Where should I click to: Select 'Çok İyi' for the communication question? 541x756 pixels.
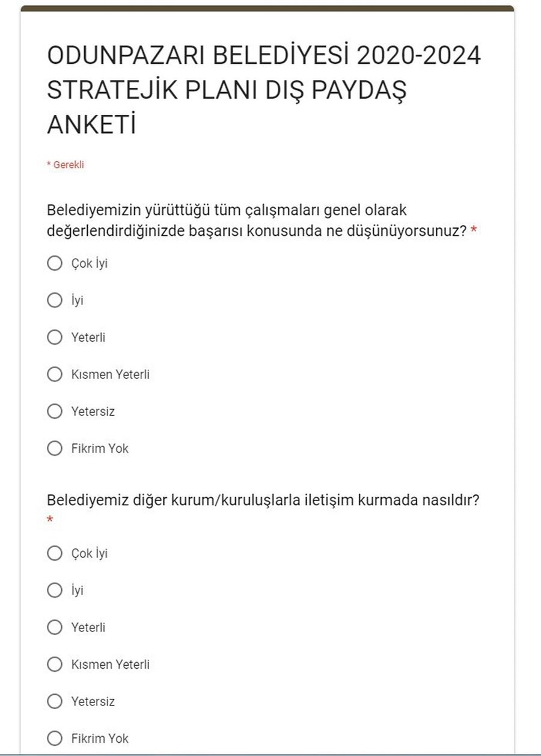click(x=55, y=553)
